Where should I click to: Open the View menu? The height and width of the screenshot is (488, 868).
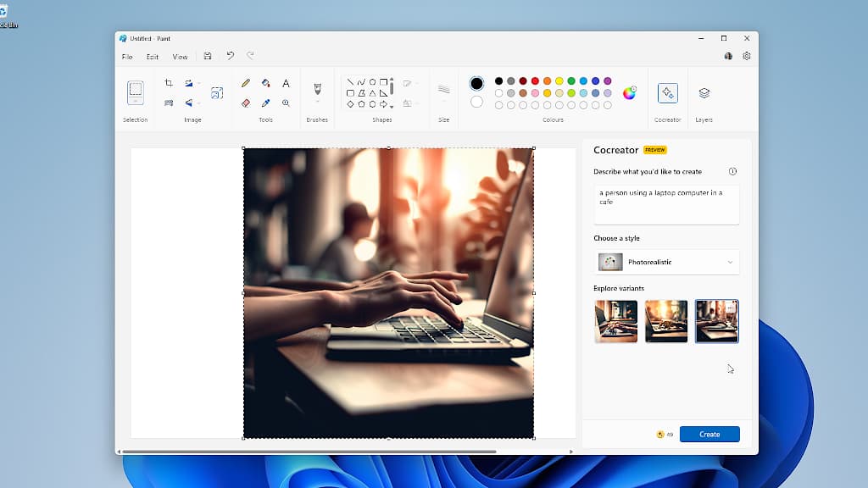(x=180, y=56)
